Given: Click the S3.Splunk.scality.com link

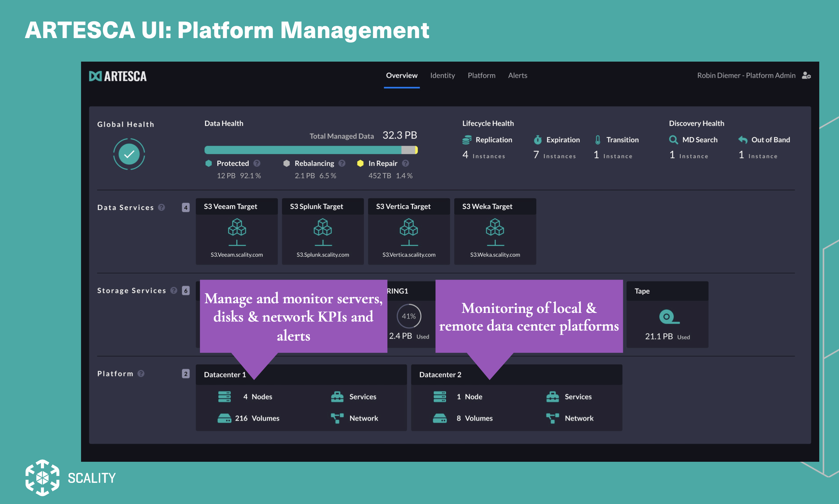Looking at the screenshot, I should (x=323, y=254).
